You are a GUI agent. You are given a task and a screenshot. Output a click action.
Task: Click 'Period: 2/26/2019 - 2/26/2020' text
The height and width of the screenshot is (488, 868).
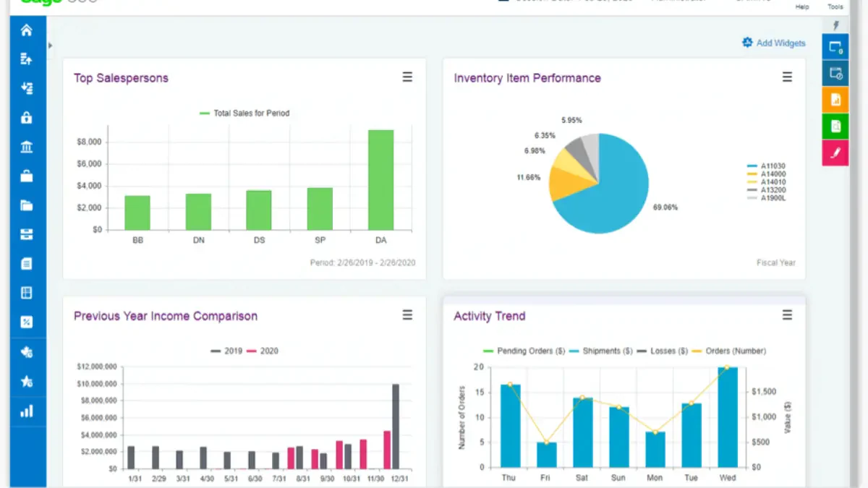click(362, 263)
